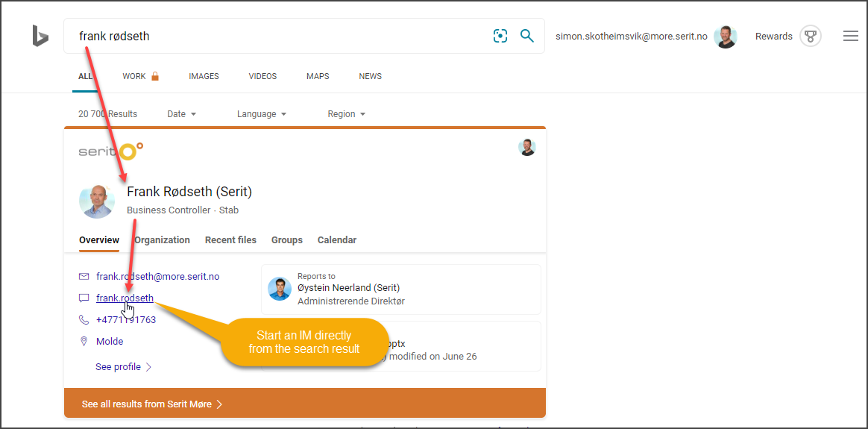Click simon.skotheimsvik@more.serit.no account text
Image resolution: width=868 pixels, height=429 pixels.
coord(632,36)
